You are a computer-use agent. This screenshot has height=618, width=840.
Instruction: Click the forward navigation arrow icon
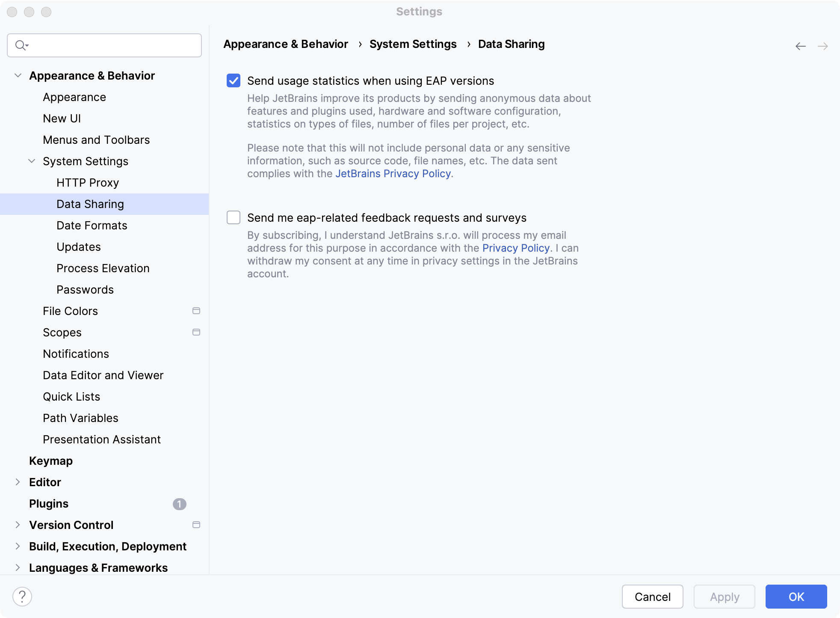(x=823, y=46)
